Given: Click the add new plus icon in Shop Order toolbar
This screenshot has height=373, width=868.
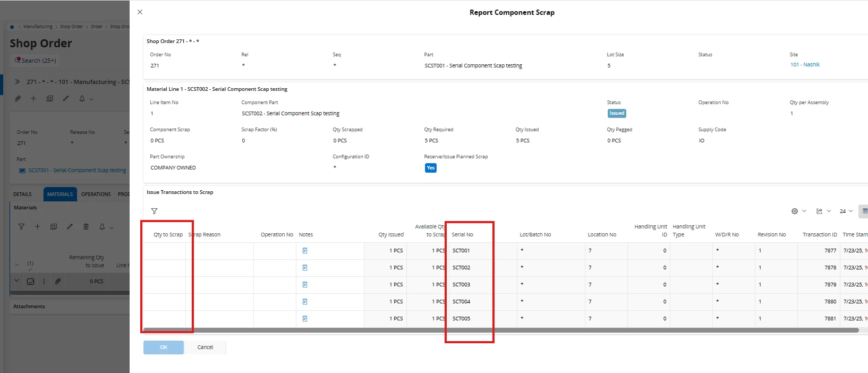Looking at the screenshot, I should pyautogui.click(x=33, y=98).
